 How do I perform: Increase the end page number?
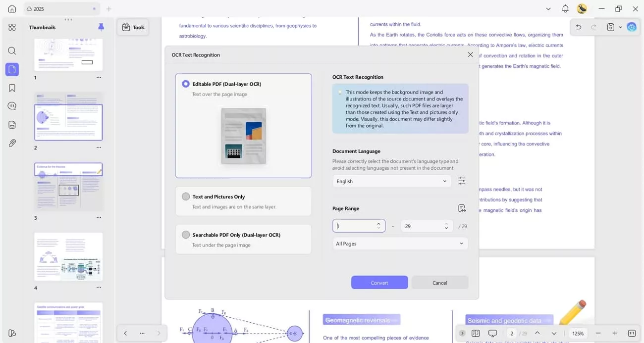(446, 223)
